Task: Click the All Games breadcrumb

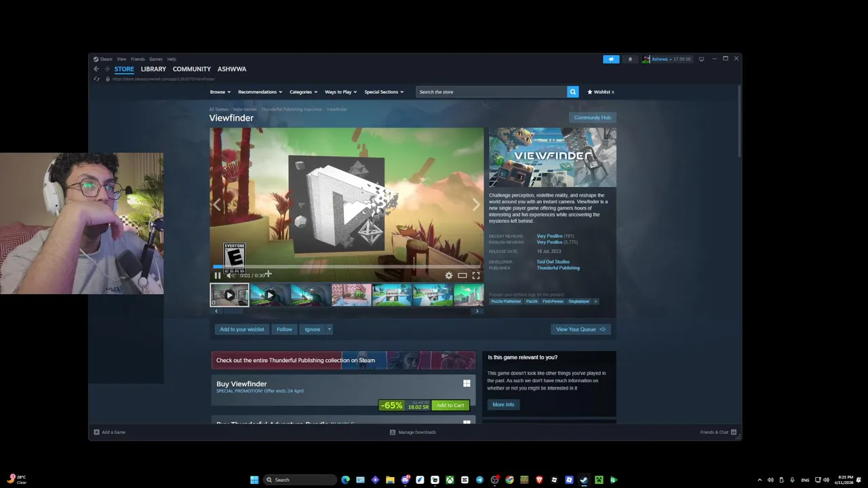Action: click(x=219, y=109)
